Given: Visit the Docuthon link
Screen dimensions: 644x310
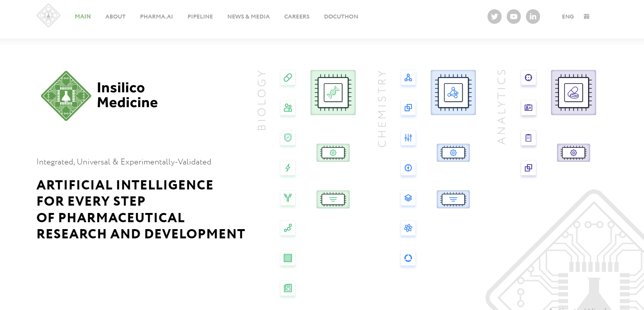Looking at the screenshot, I should coord(341,17).
